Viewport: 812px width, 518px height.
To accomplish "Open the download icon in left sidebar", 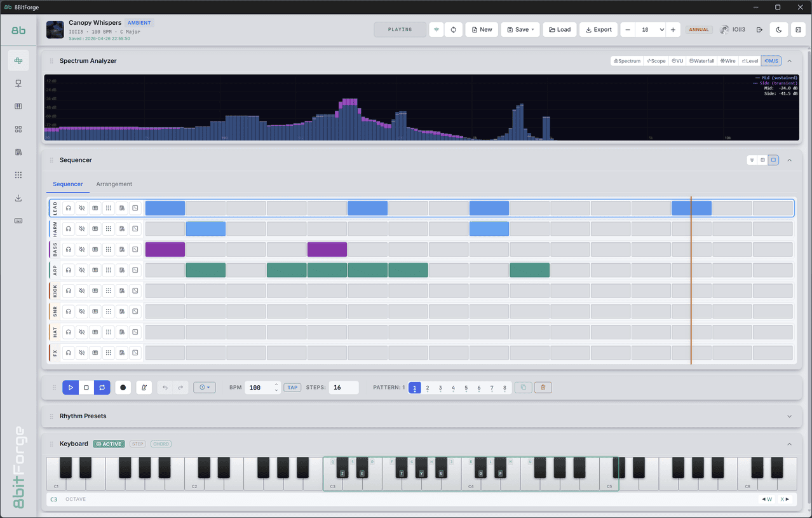I will (x=18, y=198).
